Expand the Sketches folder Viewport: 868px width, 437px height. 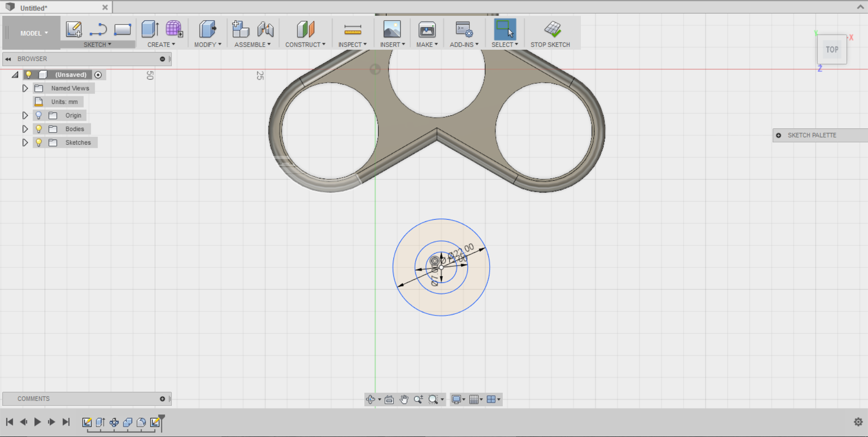click(x=25, y=142)
